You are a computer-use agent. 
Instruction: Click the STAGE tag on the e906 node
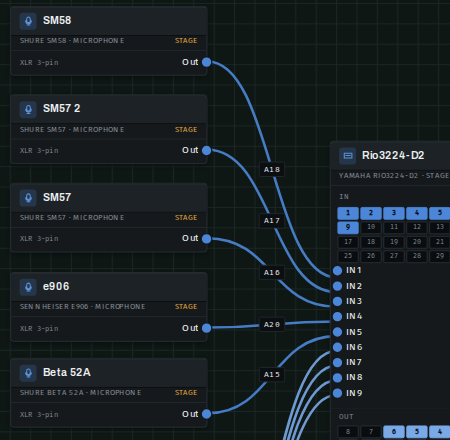pyautogui.click(x=186, y=307)
